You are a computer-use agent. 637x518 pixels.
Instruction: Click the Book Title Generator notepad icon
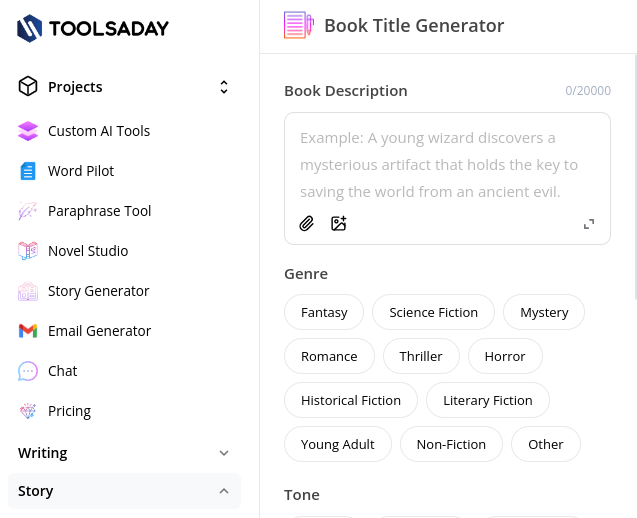pos(299,25)
